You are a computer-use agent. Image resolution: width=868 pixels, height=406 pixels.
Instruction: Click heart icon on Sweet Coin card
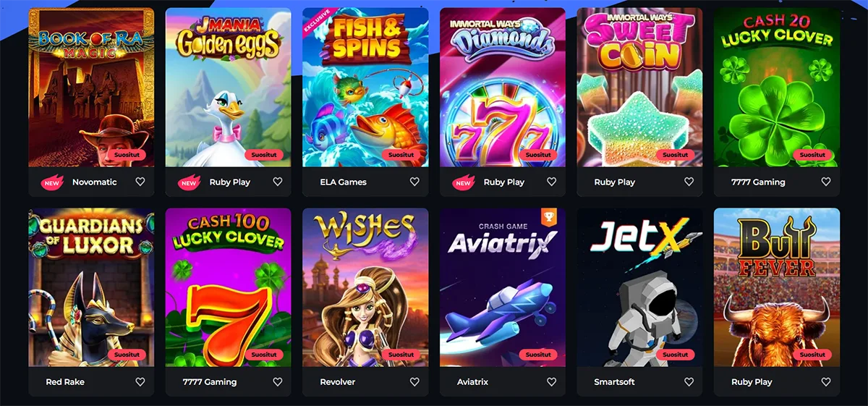tap(689, 182)
